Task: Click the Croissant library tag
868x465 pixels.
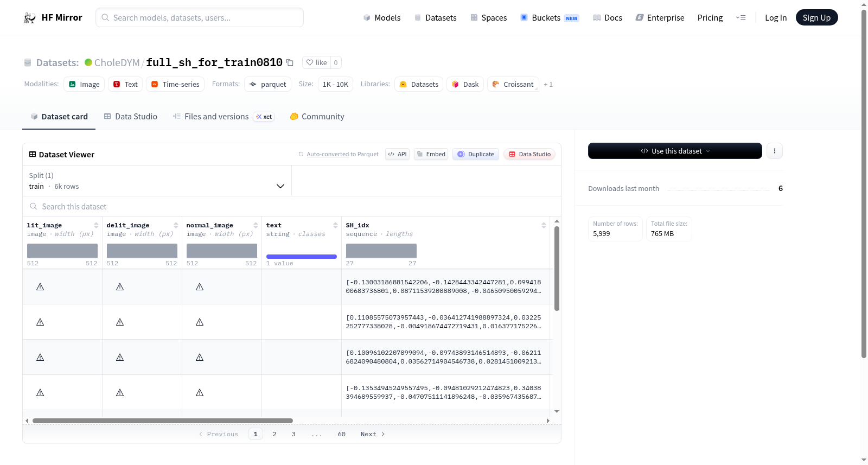Action: (513, 84)
